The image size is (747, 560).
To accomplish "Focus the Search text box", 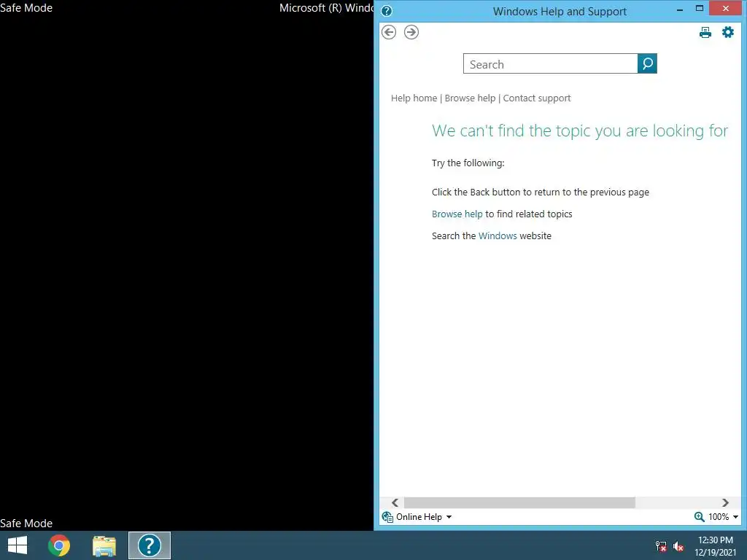I will (x=550, y=64).
